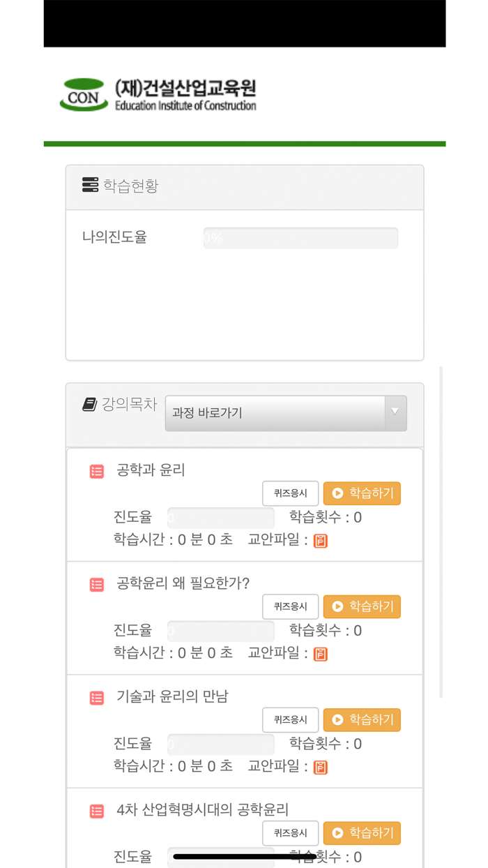Click 학습하기 for 공학윤리 왜 필요한가?
This screenshot has width=488, height=868.
pyautogui.click(x=362, y=606)
